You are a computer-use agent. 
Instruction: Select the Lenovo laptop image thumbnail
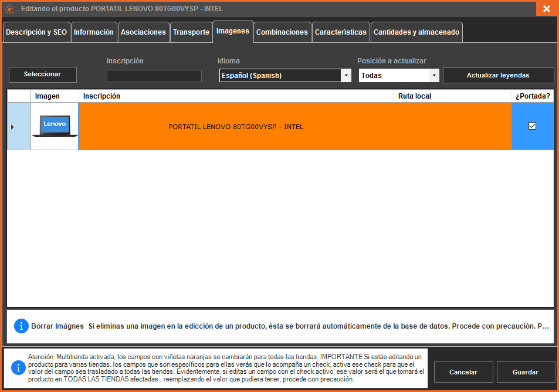click(x=55, y=126)
